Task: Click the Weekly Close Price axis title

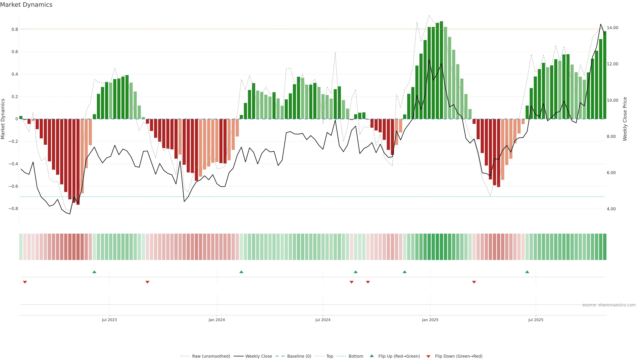Action: click(625, 119)
